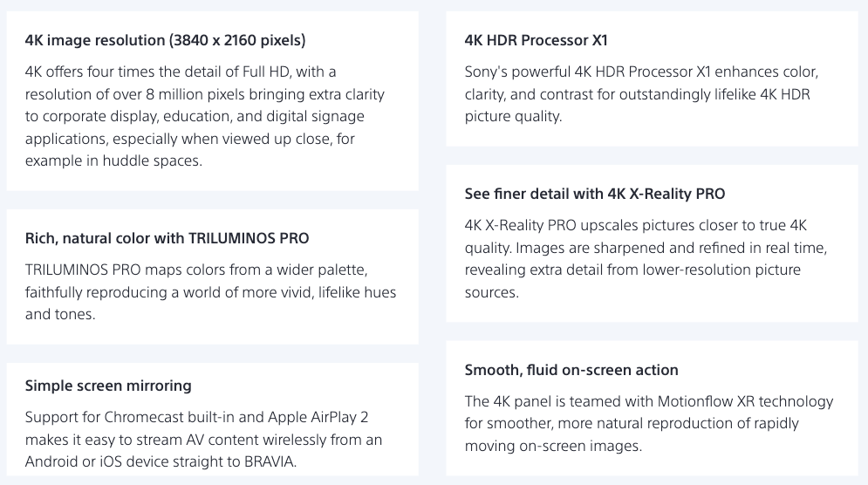The width and height of the screenshot is (868, 485).
Task: Click the TRILUMINOS PRO color heading
Action: coord(167,238)
